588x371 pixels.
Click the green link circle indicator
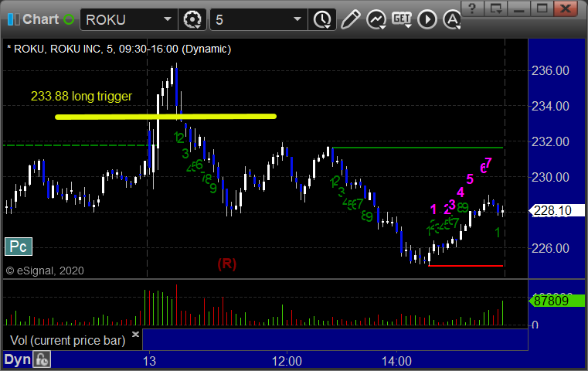[x=69, y=19]
